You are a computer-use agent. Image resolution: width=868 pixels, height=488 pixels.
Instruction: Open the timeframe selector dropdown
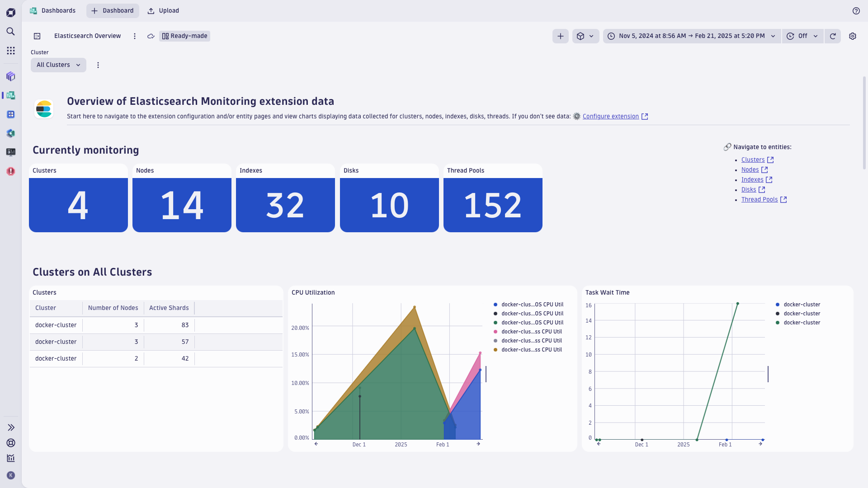point(692,36)
